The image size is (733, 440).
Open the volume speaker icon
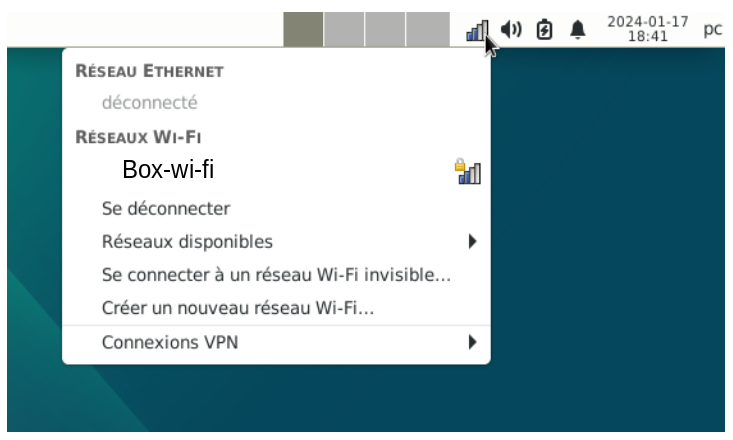(x=511, y=29)
